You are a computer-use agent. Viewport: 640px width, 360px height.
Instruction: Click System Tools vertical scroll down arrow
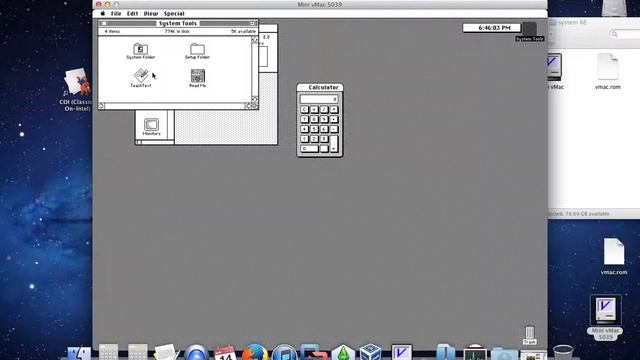(x=255, y=99)
